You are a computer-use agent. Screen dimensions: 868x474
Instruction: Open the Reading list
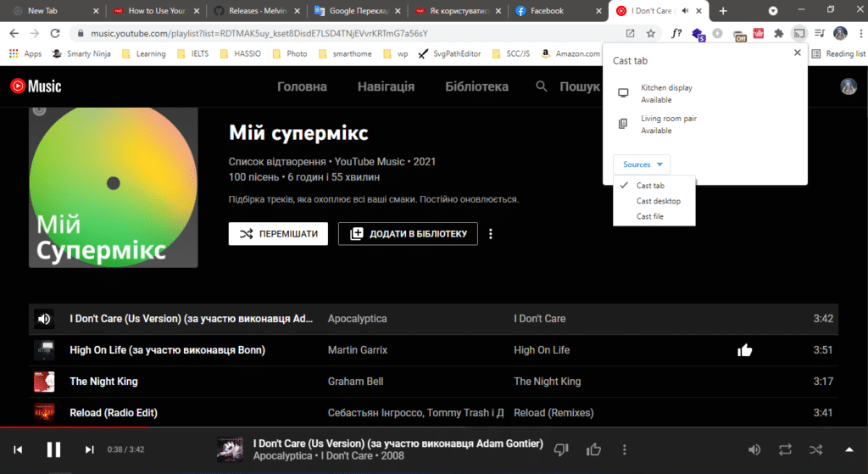tap(838, 53)
